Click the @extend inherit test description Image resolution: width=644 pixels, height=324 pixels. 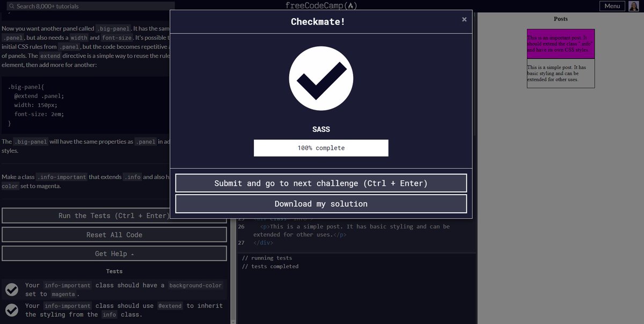pos(123,310)
